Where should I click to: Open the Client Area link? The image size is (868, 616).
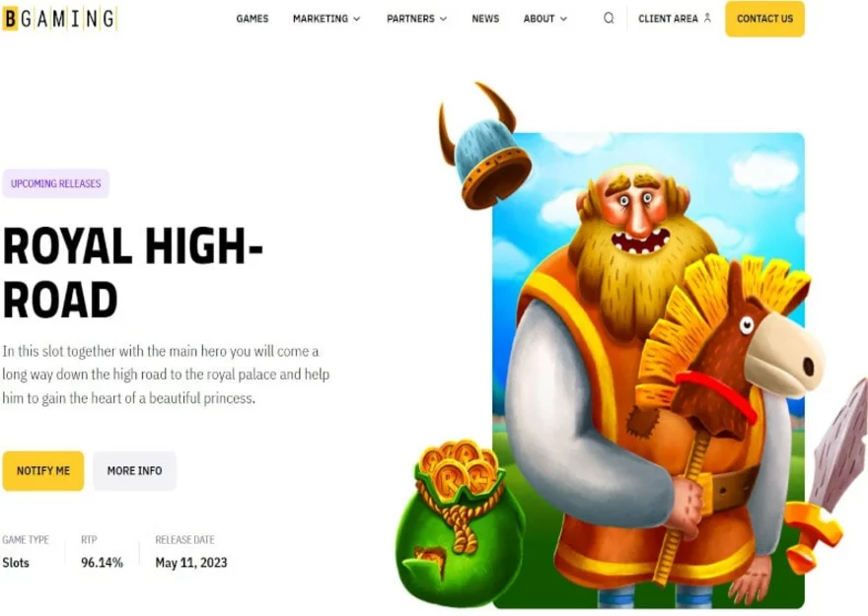(668, 19)
